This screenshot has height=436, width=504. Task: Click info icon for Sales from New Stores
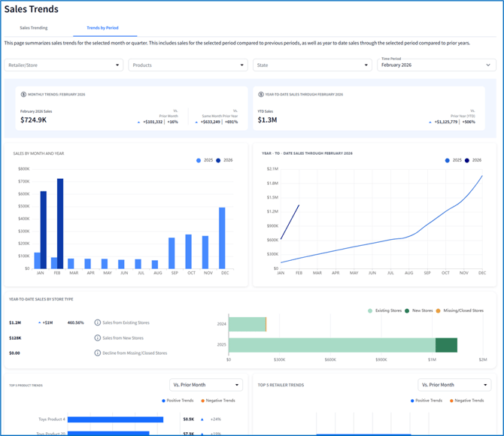pyautogui.click(x=98, y=338)
